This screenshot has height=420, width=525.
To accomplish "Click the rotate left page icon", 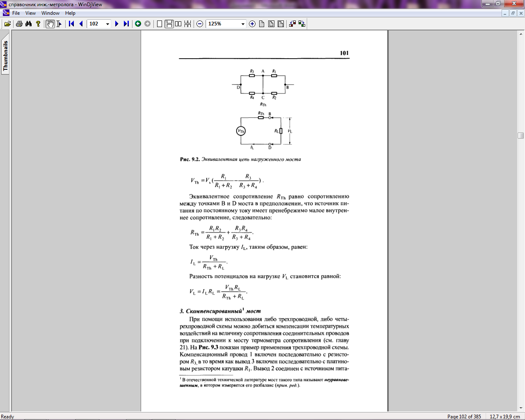I will click(x=292, y=24).
